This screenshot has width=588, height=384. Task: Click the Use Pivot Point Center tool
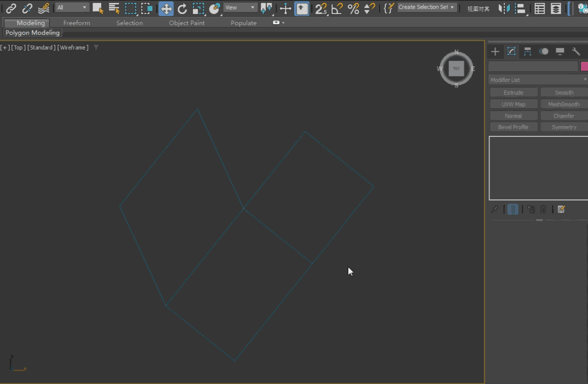[266, 8]
